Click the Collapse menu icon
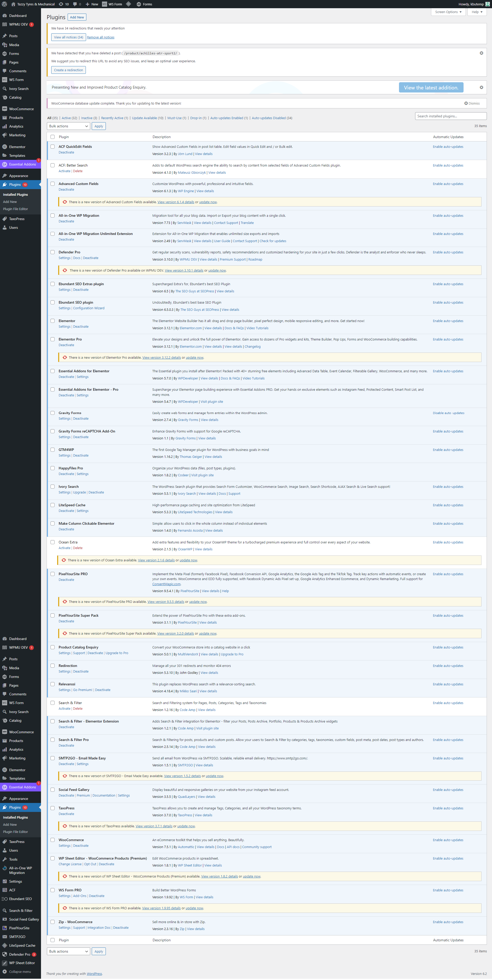The image size is (492, 980). (x=5, y=971)
